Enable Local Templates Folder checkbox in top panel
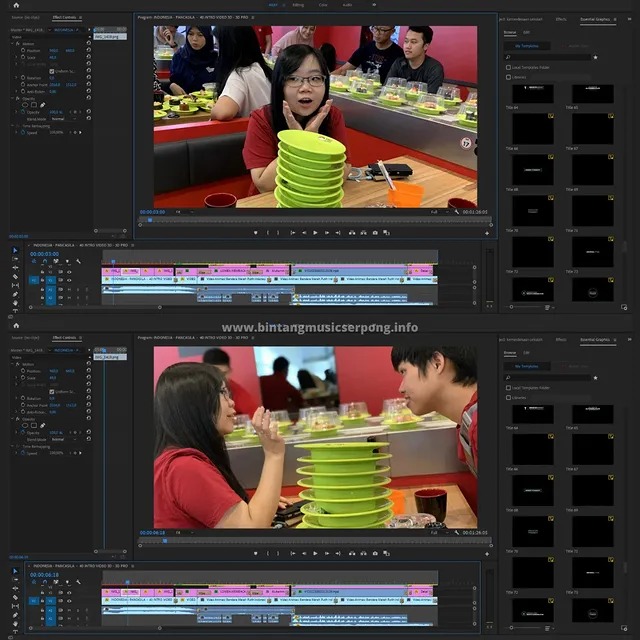Screen dimensions: 640x640 tap(507, 67)
